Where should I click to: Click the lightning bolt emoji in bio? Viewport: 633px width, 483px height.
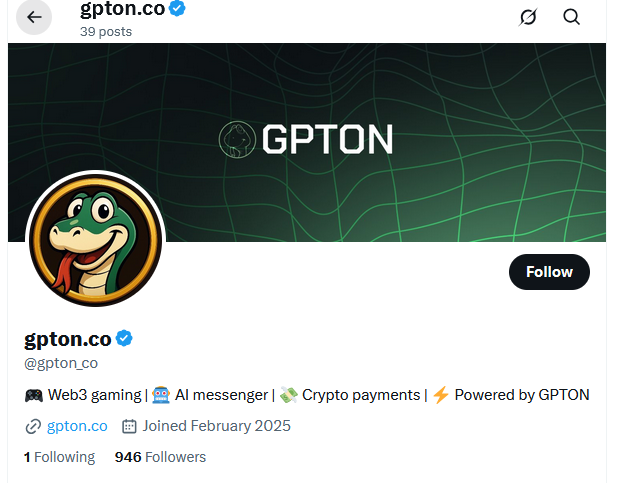click(x=440, y=395)
